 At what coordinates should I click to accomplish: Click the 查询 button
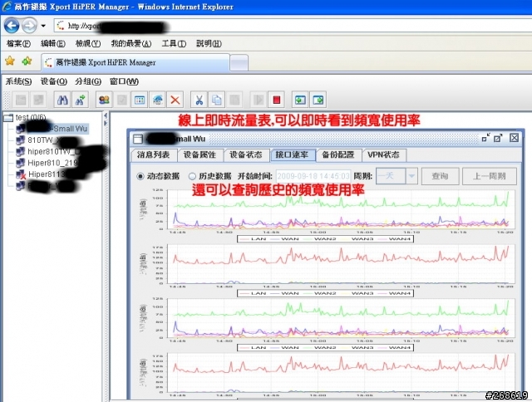[440, 176]
